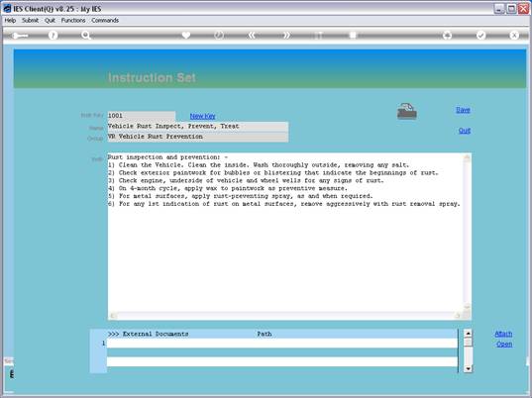Image resolution: width=532 pixels, height=398 pixels.
Task: Click the Save link
Action: 463,110
